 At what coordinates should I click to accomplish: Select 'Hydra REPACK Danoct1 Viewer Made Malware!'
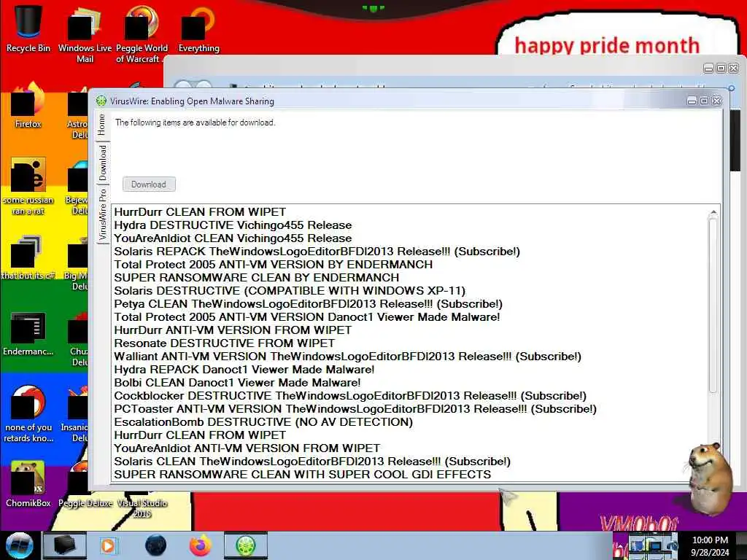tap(244, 370)
